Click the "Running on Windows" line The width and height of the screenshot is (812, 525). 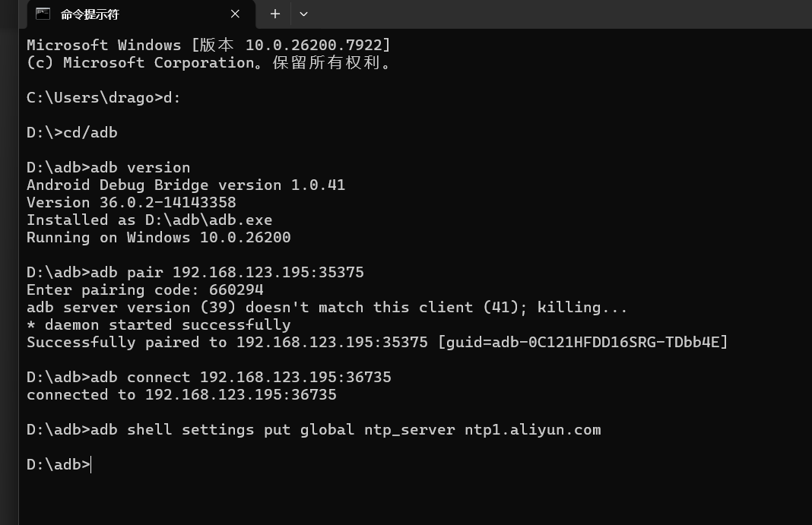158,238
